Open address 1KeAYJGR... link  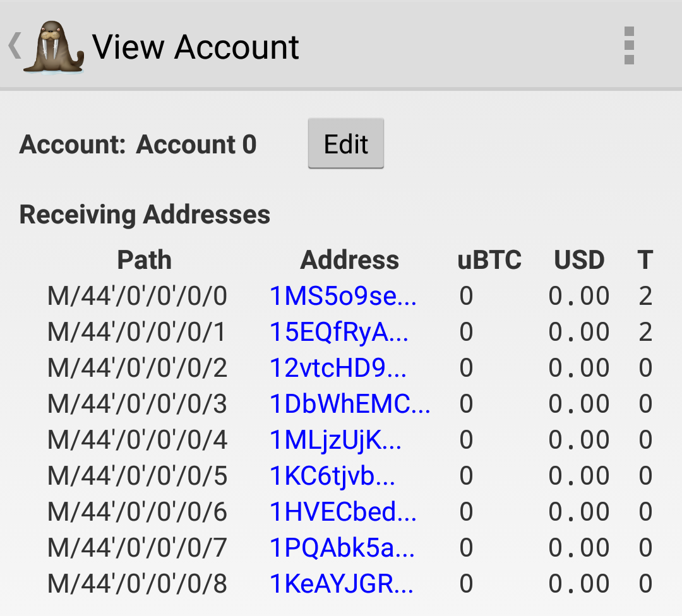[342, 583]
